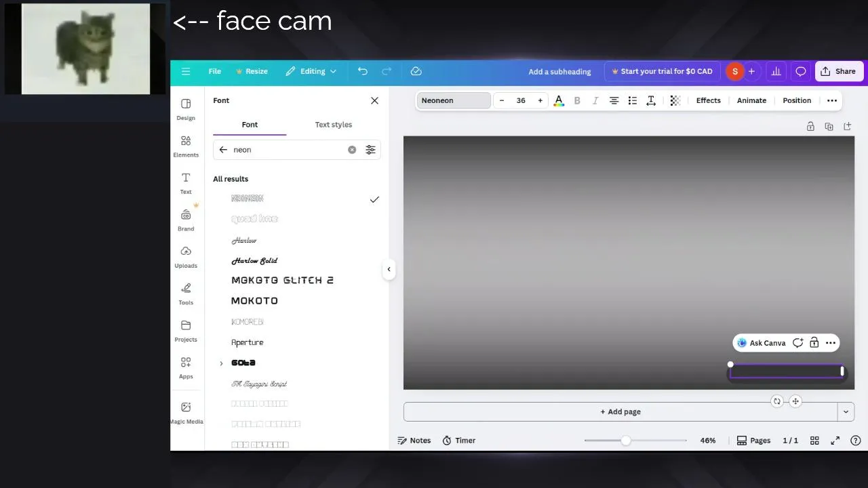The width and height of the screenshot is (868, 488).
Task: Change text alignment
Action: [614, 100]
